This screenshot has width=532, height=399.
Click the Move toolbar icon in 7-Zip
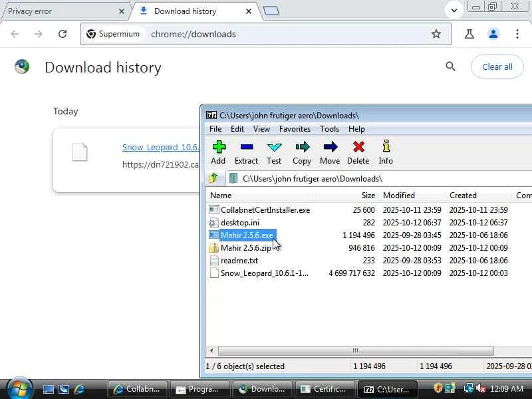click(330, 153)
